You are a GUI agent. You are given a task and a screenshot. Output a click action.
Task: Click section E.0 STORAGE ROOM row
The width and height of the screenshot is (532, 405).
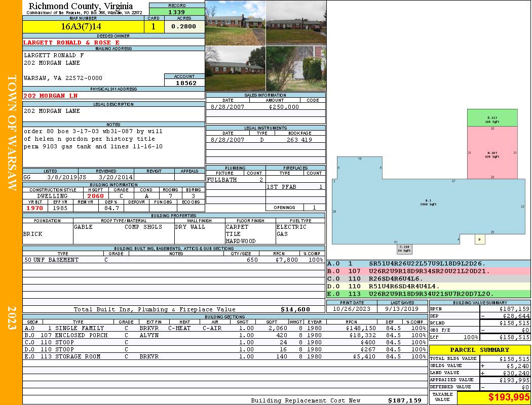coord(225,356)
